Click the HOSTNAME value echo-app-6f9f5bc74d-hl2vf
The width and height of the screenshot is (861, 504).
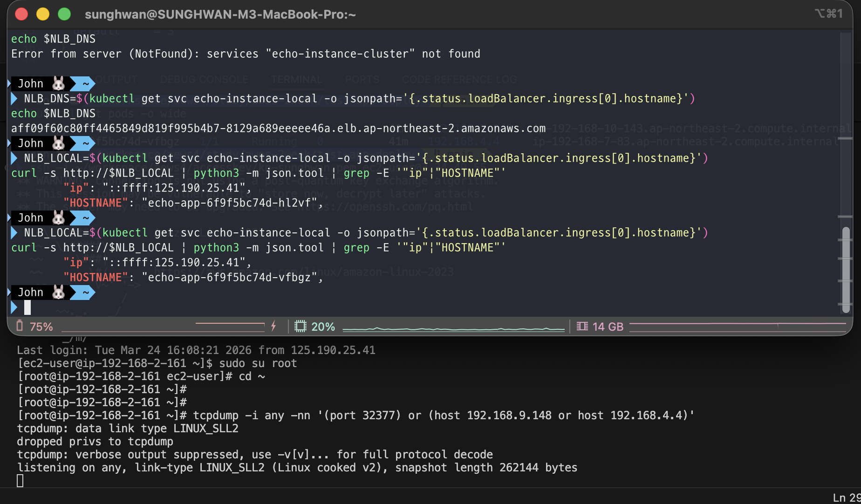point(229,203)
